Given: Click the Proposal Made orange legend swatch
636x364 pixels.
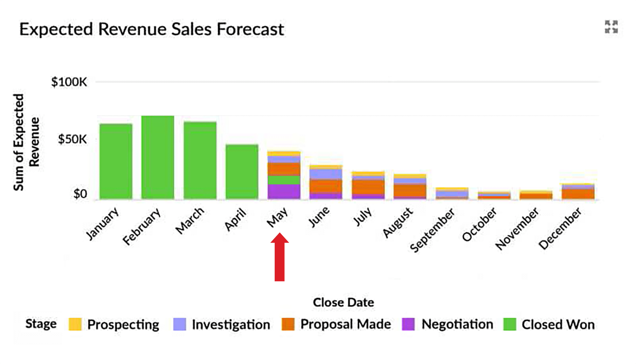Looking at the screenshot, I should (288, 324).
